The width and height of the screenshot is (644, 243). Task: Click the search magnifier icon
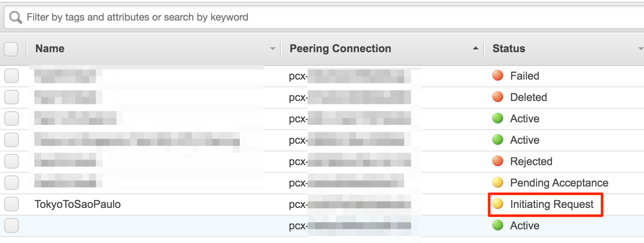[16, 18]
